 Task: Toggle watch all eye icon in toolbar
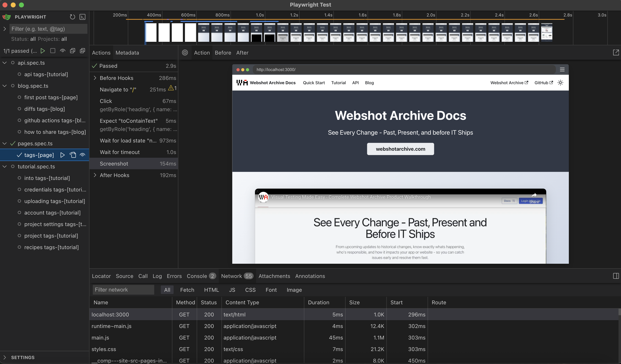(63, 51)
